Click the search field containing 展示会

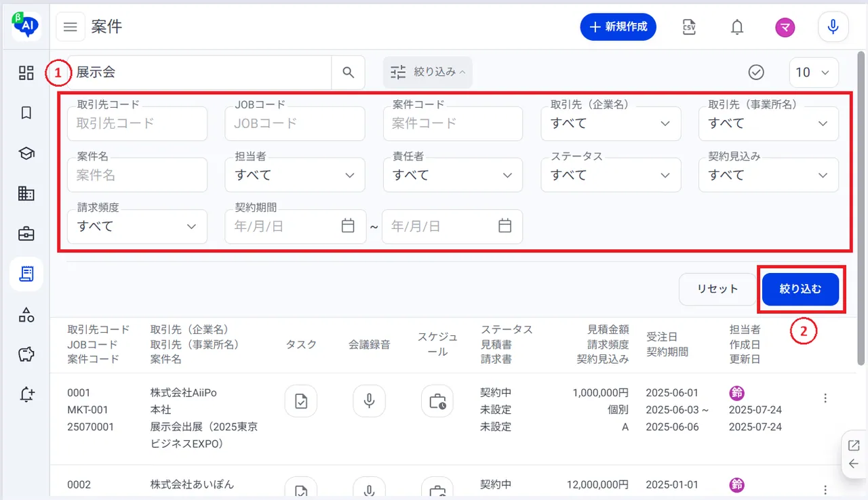click(199, 72)
